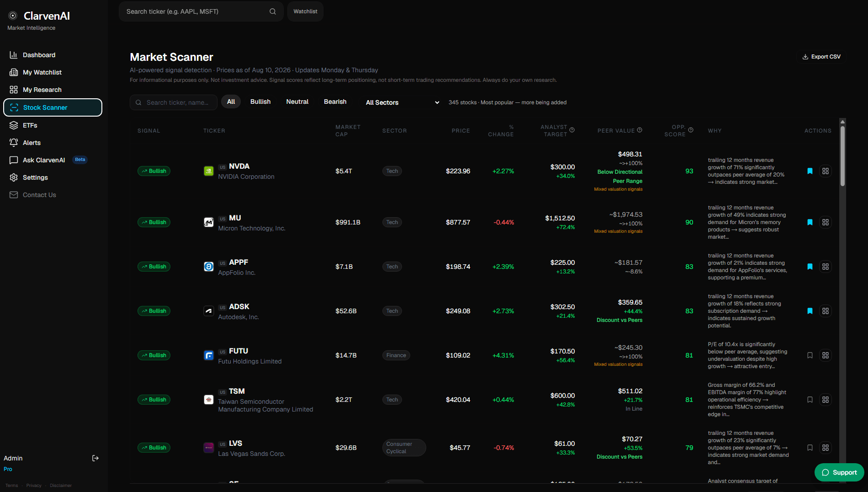Open the grid action icon for FUTU

826,355
